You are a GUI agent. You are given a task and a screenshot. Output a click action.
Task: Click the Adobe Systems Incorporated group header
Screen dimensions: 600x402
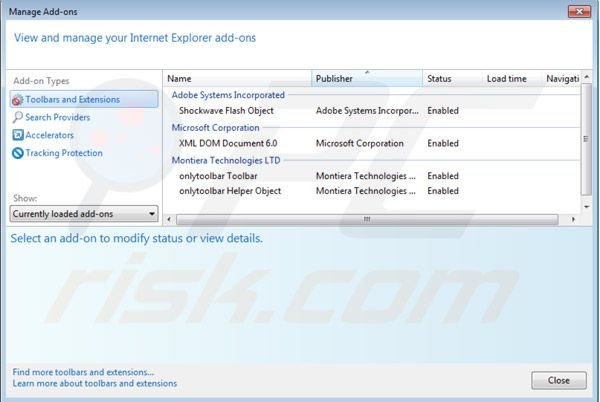point(228,95)
